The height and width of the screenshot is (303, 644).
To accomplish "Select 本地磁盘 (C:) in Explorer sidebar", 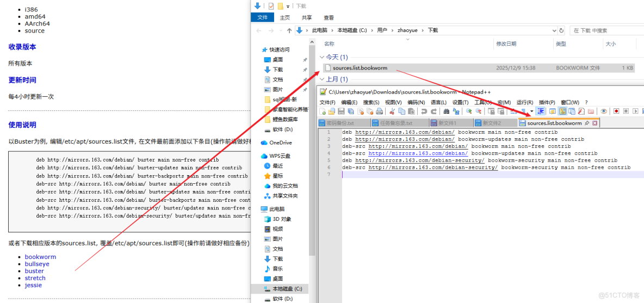I will point(287,289).
